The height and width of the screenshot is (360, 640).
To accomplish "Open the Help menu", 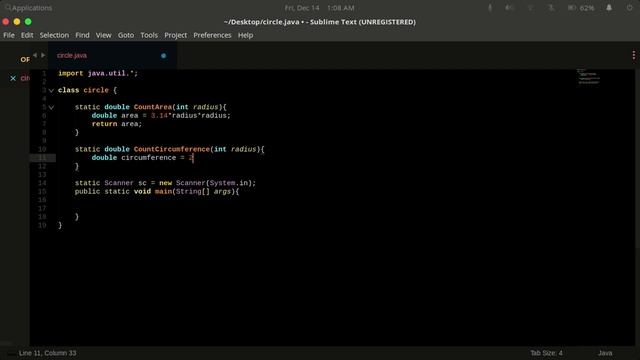I will tap(245, 35).
